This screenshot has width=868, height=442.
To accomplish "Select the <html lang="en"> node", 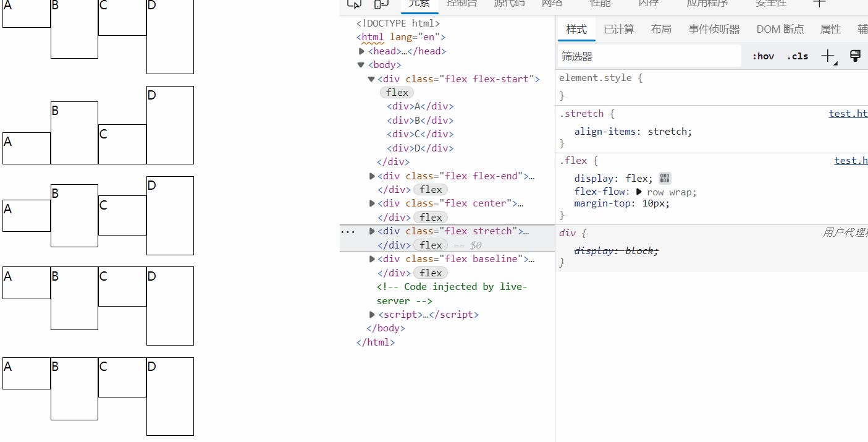I will (401, 37).
